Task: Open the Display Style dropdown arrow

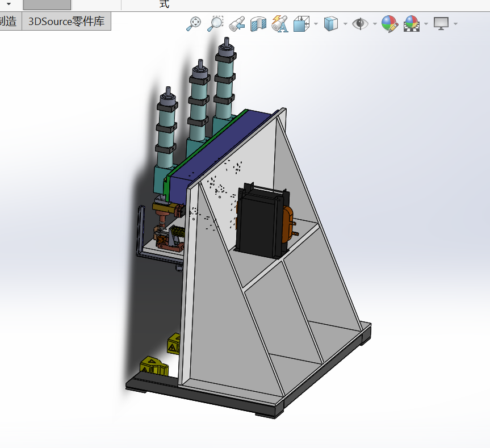Action: [x=345, y=24]
